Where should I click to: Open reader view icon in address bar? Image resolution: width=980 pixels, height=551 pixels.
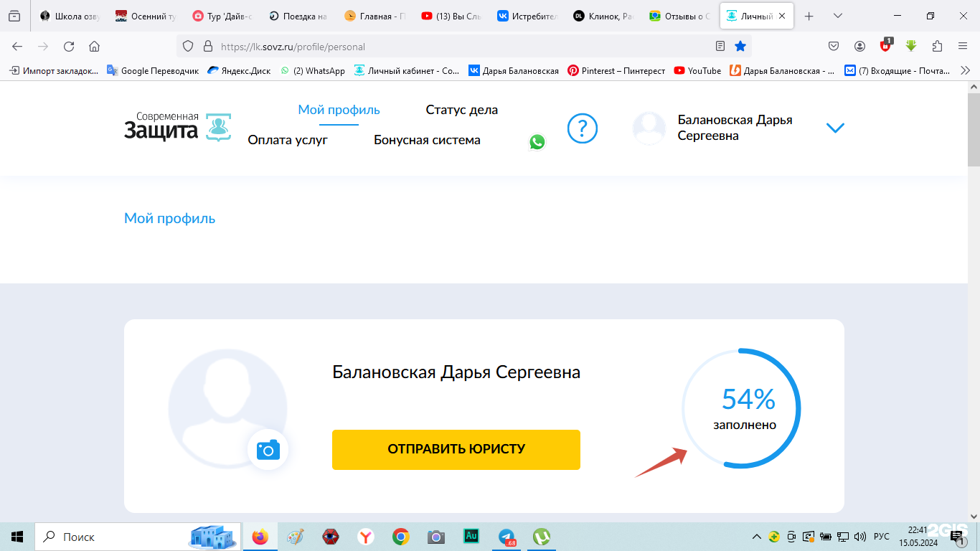[720, 47]
